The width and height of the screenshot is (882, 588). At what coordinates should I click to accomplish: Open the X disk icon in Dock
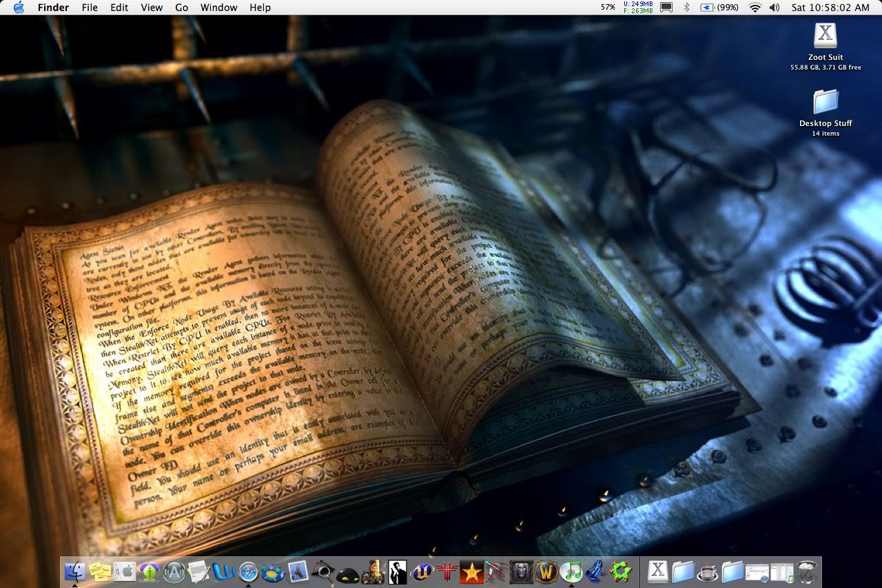[658, 571]
